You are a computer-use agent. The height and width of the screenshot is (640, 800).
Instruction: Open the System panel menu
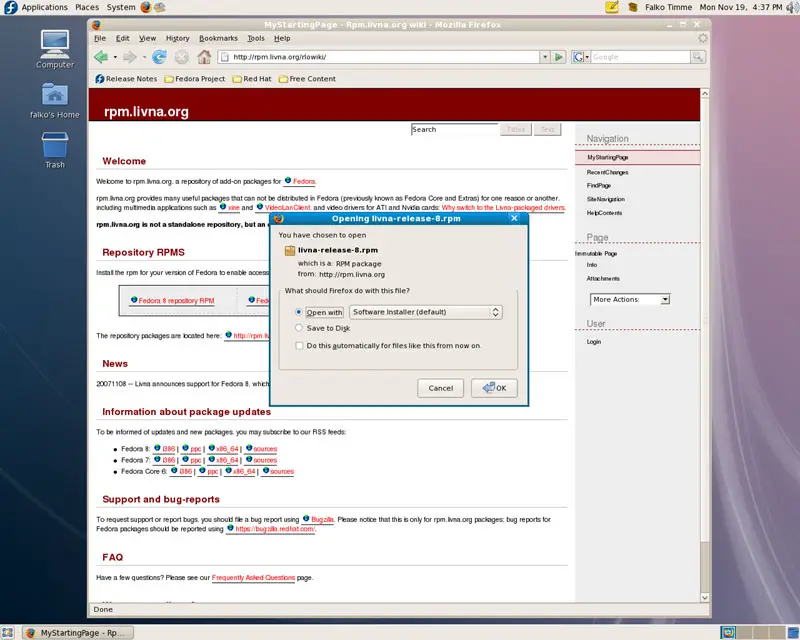[121, 7]
